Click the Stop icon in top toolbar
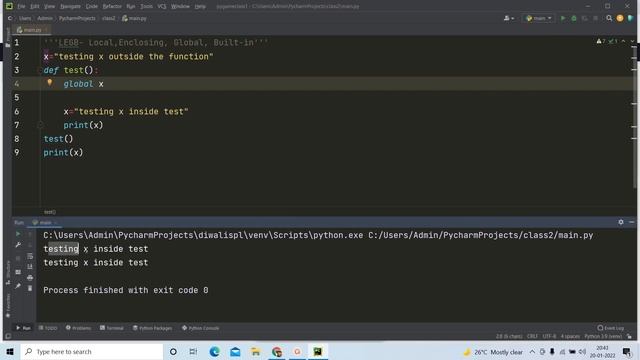 click(596, 18)
